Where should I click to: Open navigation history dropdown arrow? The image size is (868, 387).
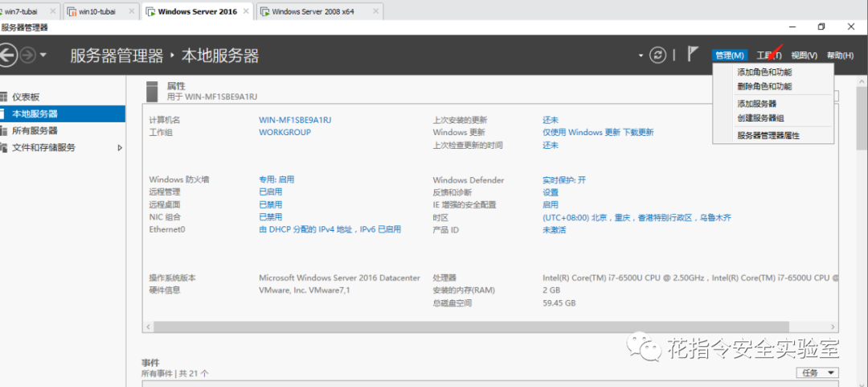[43, 56]
